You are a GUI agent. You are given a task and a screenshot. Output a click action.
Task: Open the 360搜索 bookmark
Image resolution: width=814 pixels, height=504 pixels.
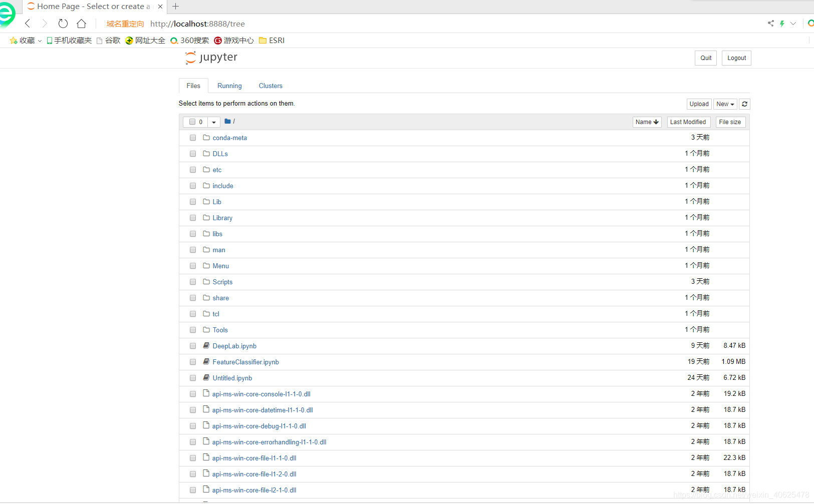click(x=189, y=41)
